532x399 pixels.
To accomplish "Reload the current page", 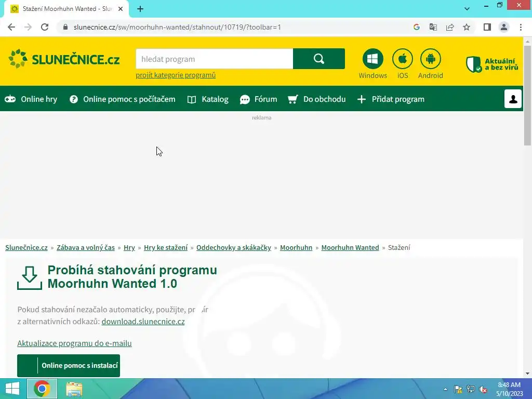I will click(45, 27).
